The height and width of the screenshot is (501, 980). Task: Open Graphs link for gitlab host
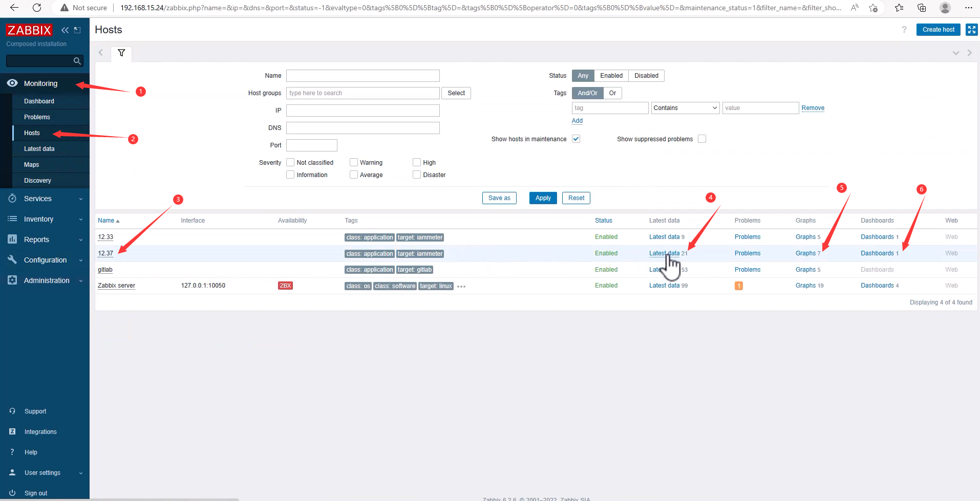pyautogui.click(x=805, y=270)
